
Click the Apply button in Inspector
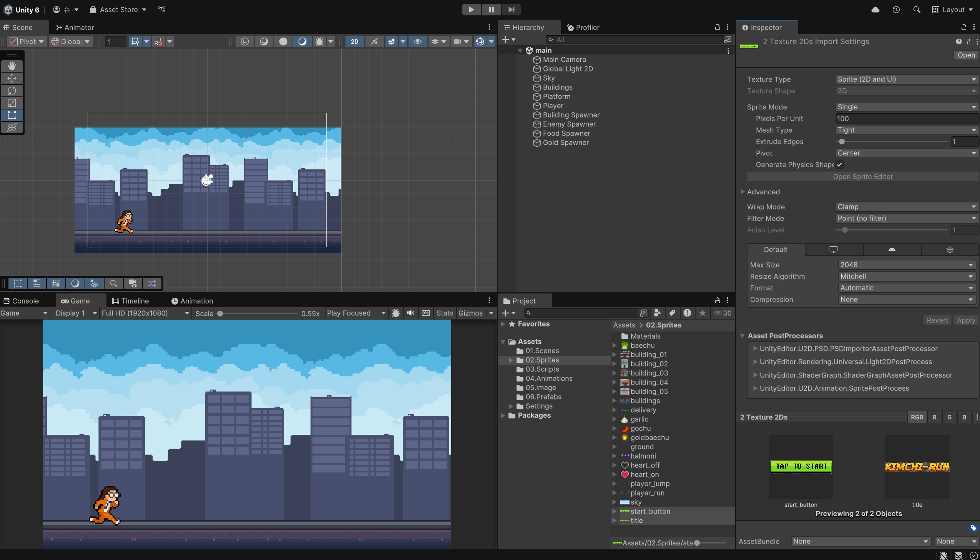pyautogui.click(x=965, y=320)
